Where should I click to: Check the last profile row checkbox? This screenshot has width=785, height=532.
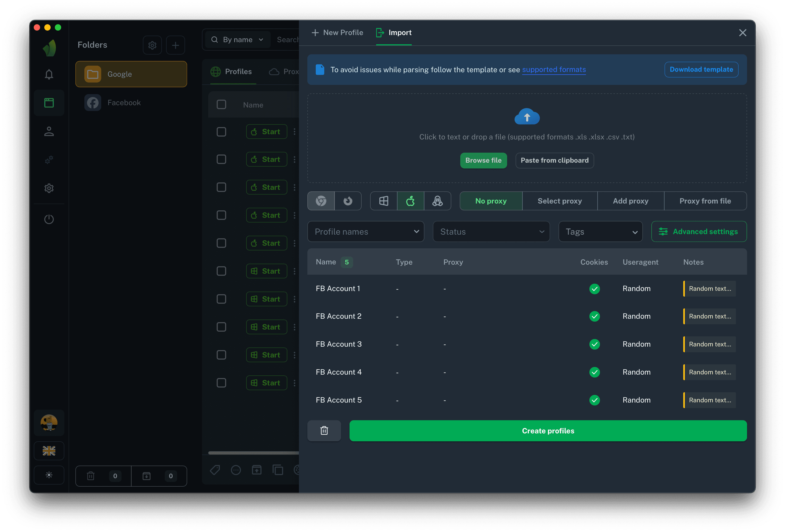[221, 383]
